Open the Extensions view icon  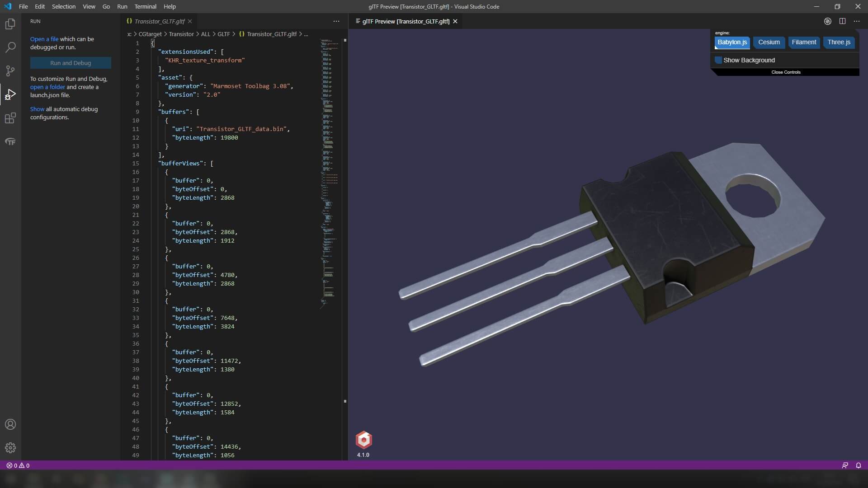pos(10,118)
